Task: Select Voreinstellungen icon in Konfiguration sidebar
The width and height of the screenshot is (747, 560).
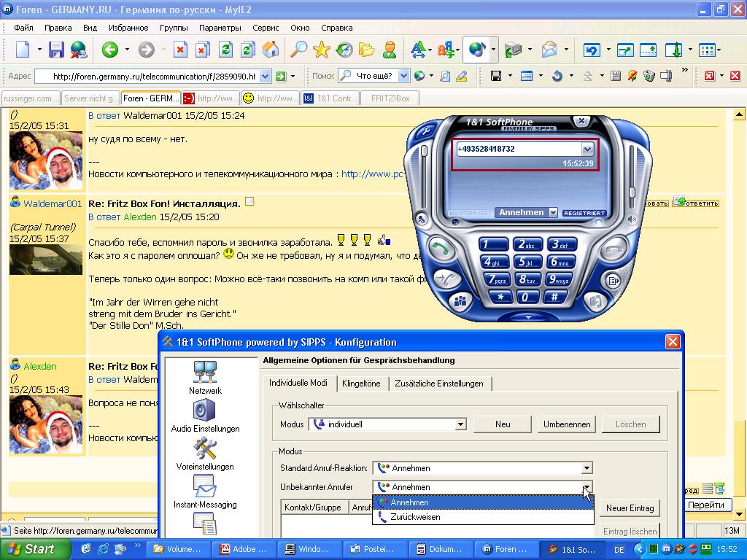Action: pos(205,454)
